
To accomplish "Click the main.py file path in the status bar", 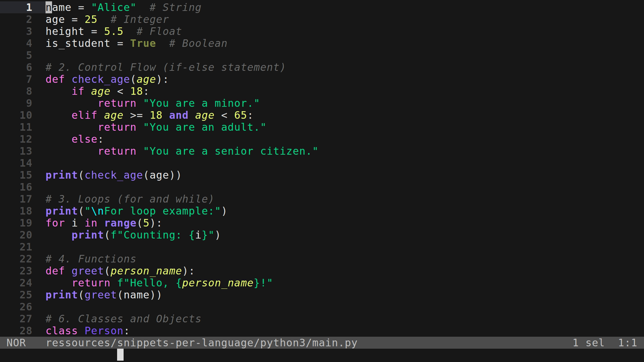I will coord(201,343).
